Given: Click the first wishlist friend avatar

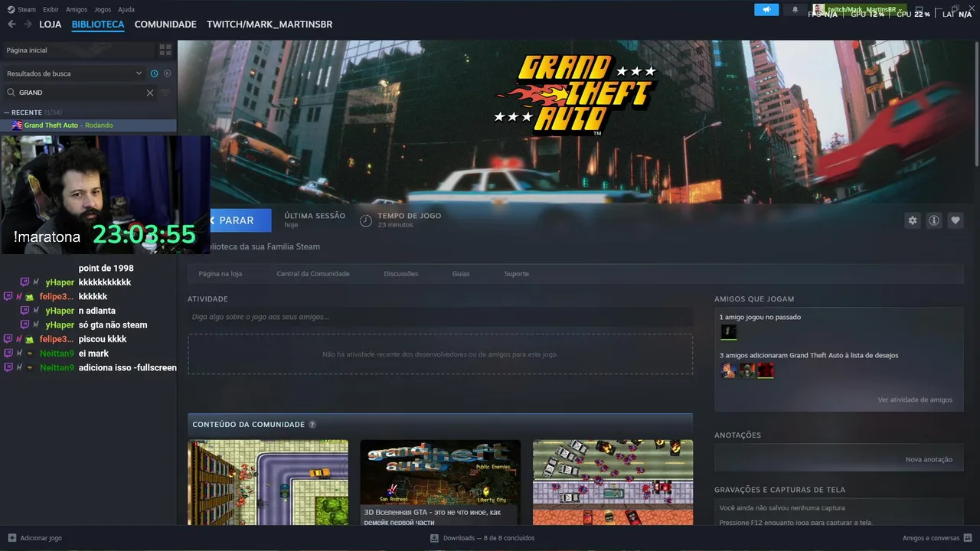Looking at the screenshot, I should tap(729, 370).
